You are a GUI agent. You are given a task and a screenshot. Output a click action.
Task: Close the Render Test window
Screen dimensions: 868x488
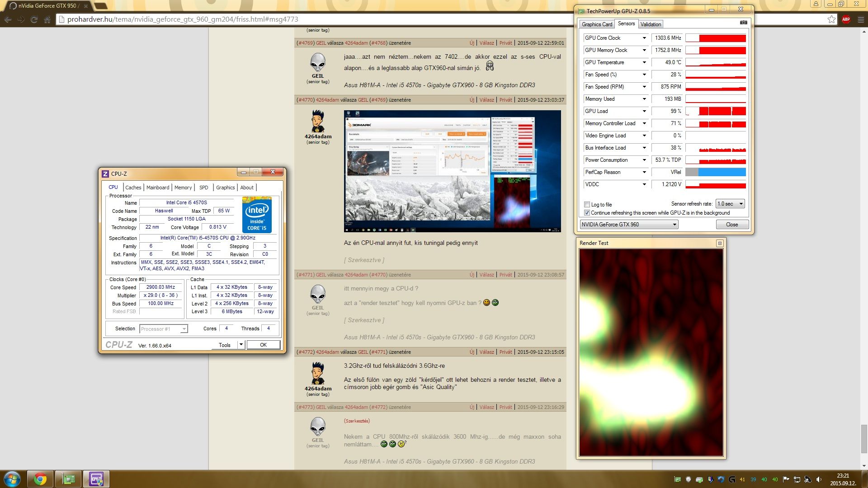(720, 244)
